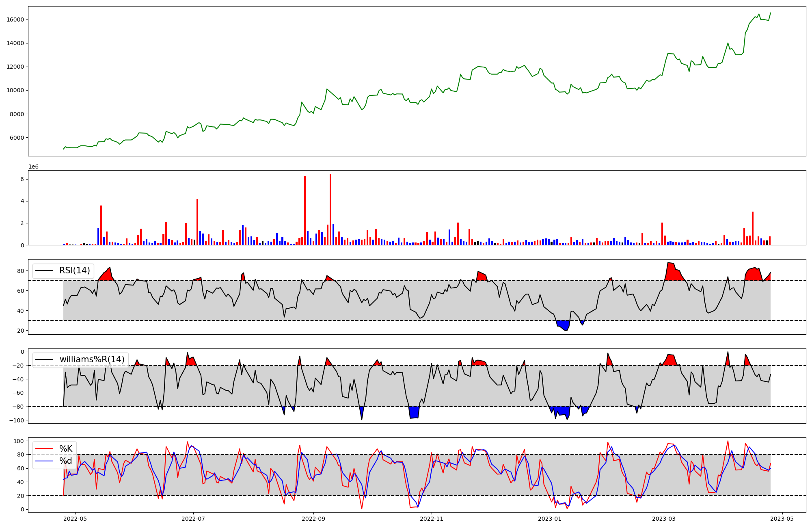Click the -60 tick on Williams %R axis
The width and height of the screenshot is (812, 528).
(x=18, y=393)
